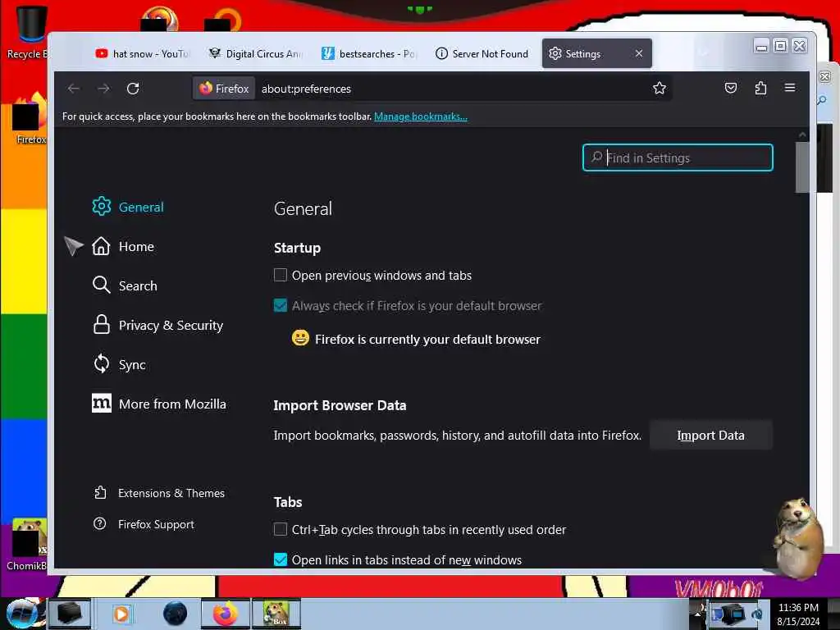Click the Find in Settings search field
This screenshot has height=630, width=840.
click(678, 157)
